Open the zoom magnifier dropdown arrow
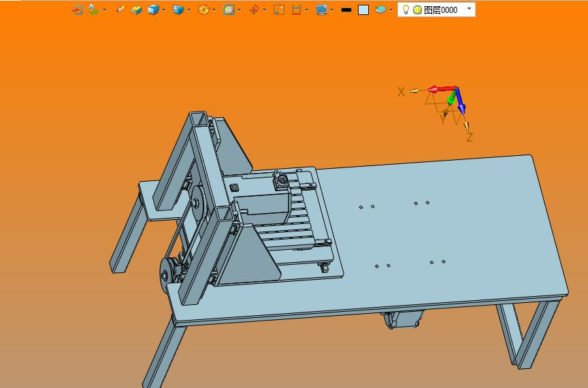This screenshot has height=388, width=588. pyautogui.click(x=240, y=10)
